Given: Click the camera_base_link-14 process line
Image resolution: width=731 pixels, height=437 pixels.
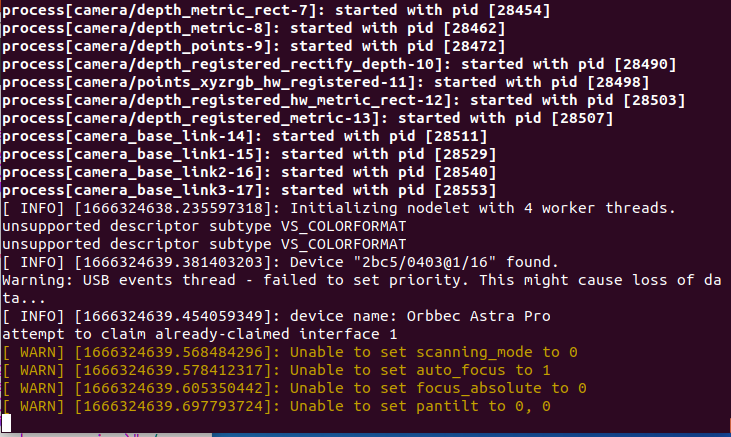Looking at the screenshot, I should pos(245,136).
